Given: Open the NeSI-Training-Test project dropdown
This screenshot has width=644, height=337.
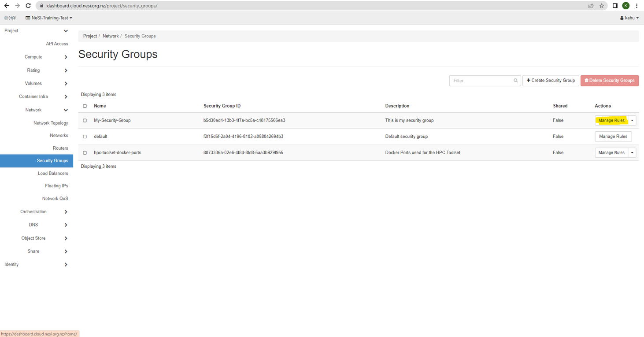Looking at the screenshot, I should [49, 18].
